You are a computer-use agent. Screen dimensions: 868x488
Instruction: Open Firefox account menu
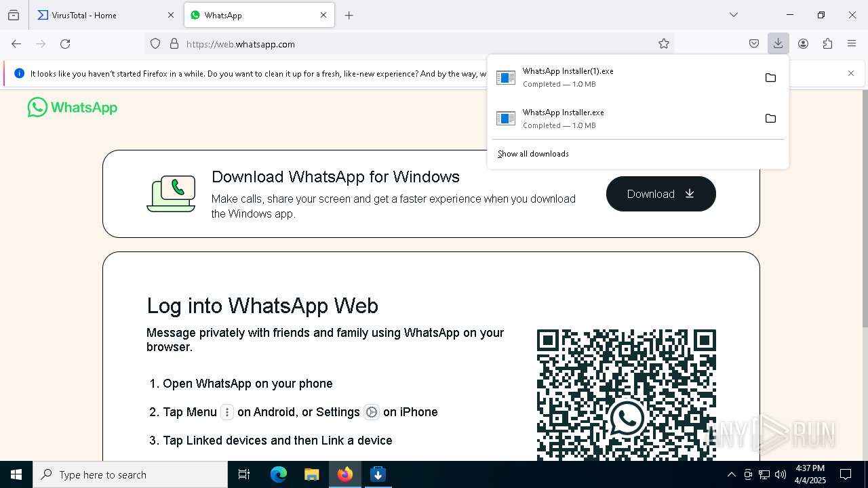(x=803, y=44)
